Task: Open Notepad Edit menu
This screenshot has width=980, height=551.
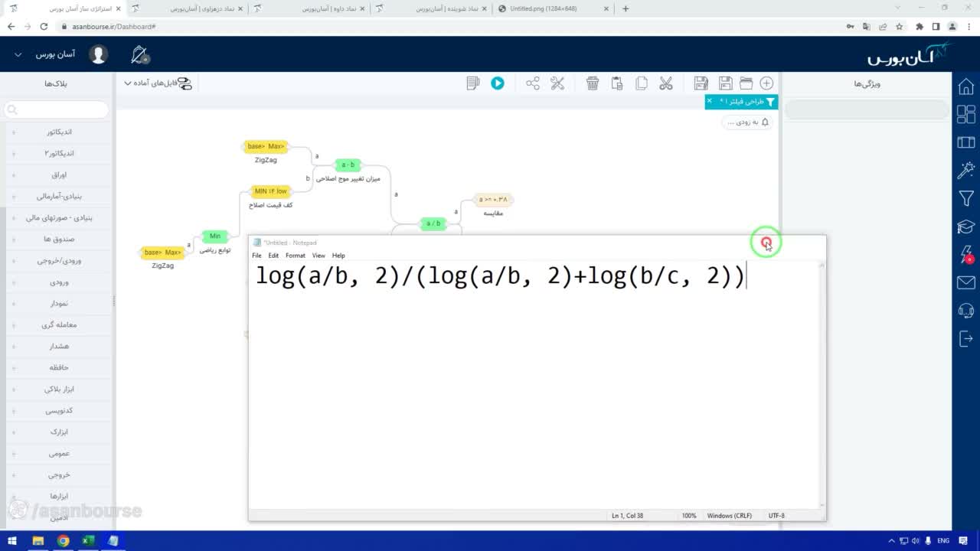Action: (x=273, y=256)
